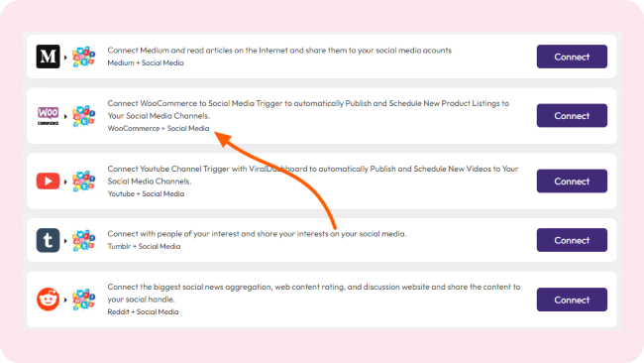The image size is (644, 363).
Task: Click 'Connect with people of your interest' description
Action: pyautogui.click(x=257, y=233)
